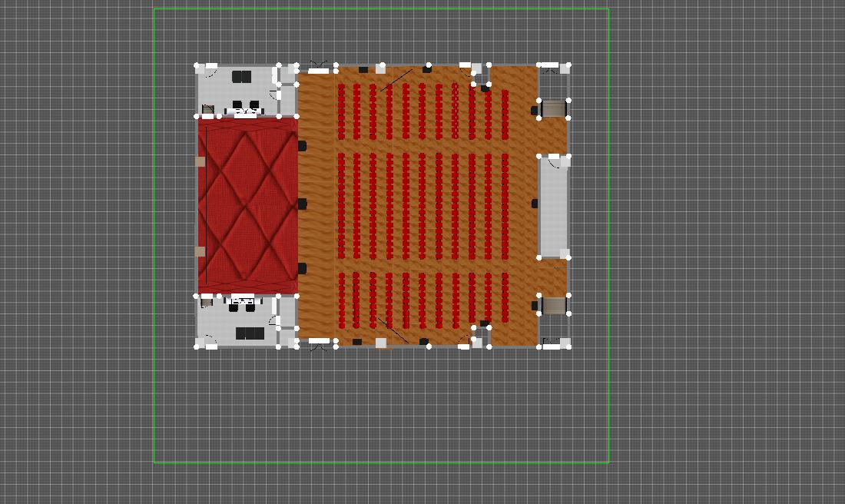This screenshot has width=845, height=504.
Task: Click the center of the middle seating block
Action: click(422, 206)
